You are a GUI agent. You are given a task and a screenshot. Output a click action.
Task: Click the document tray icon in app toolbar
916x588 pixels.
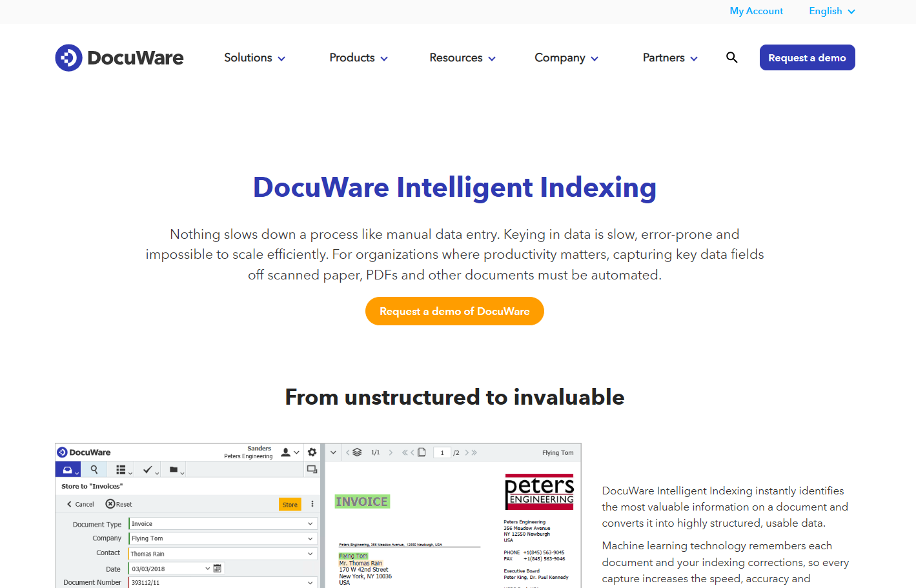[x=67, y=470]
